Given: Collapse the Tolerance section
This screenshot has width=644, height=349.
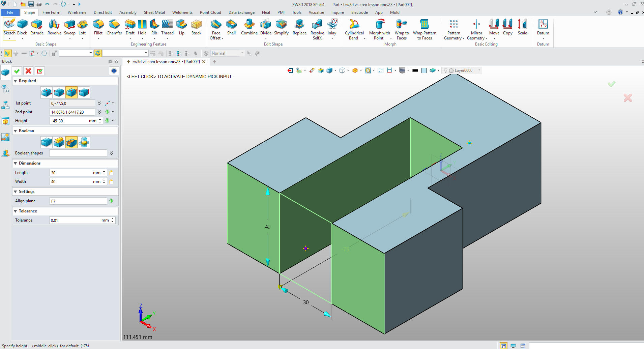Looking at the screenshot, I should (16, 211).
